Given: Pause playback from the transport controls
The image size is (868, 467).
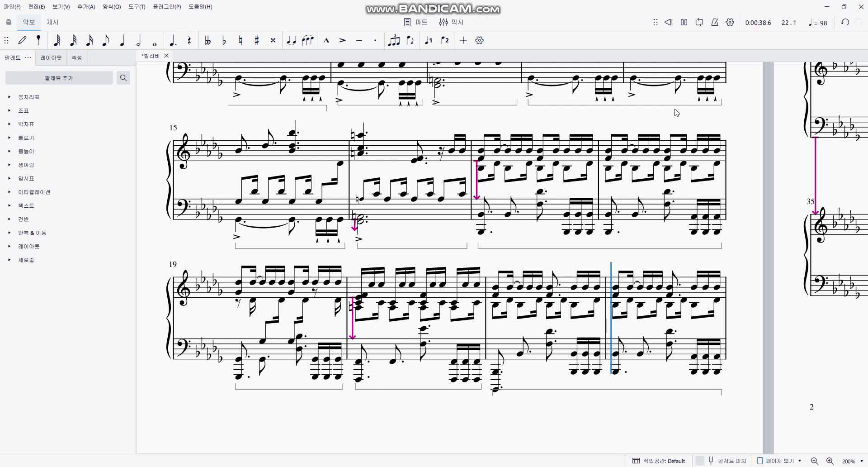Looking at the screenshot, I should click(684, 22).
